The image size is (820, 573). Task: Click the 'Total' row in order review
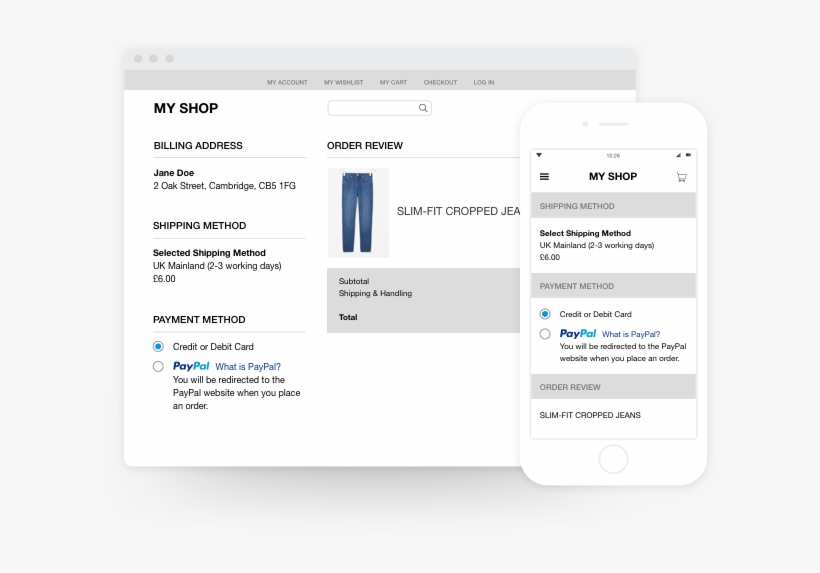pos(348,317)
